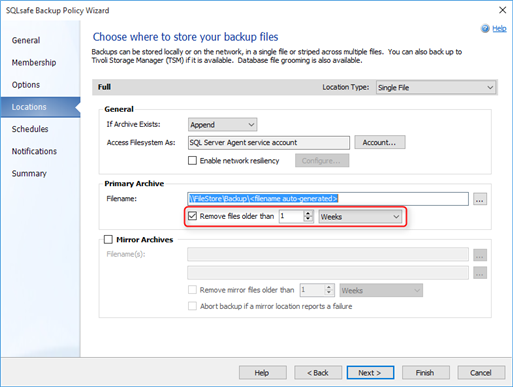Viewport: 513px width, 387px height.
Task: Click the 'Full' backup type header text
Action: click(104, 87)
